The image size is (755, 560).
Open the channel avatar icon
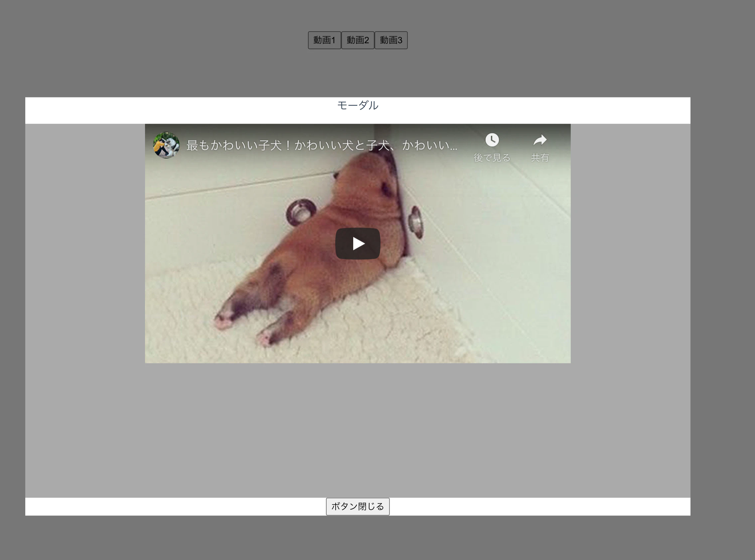(x=166, y=145)
